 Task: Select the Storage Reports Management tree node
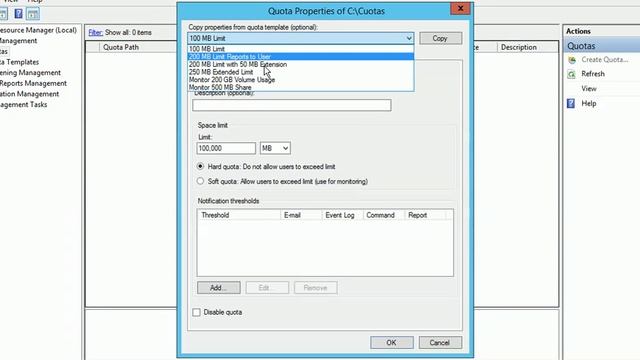point(33,83)
